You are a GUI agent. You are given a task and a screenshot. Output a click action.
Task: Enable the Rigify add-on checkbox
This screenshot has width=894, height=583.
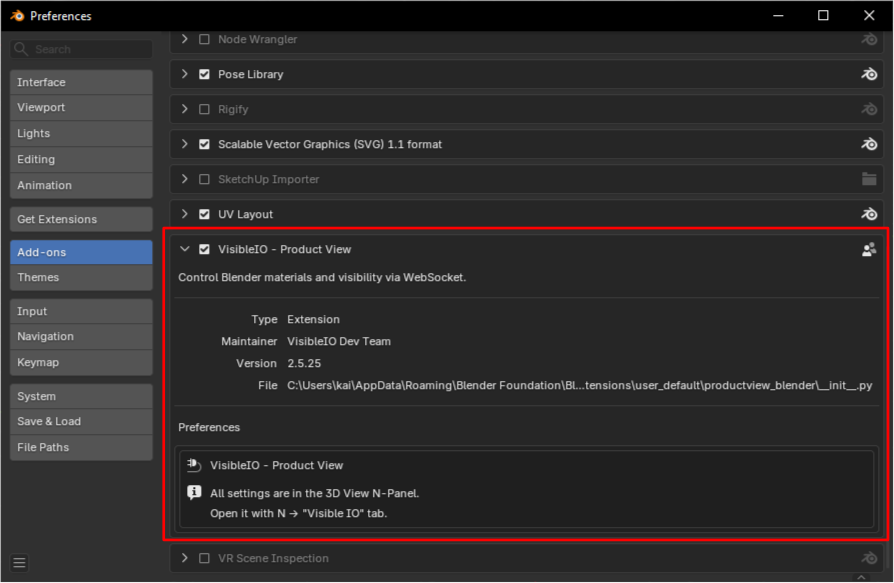(x=204, y=109)
